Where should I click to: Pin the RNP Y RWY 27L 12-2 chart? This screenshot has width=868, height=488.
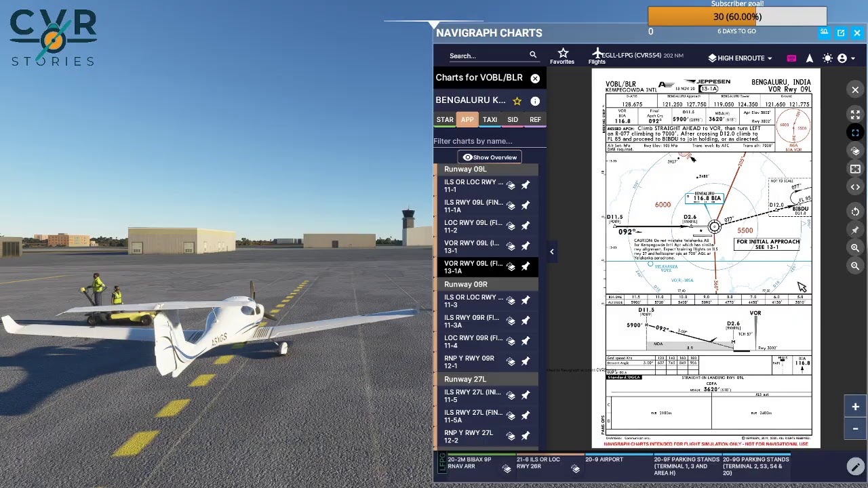coord(526,436)
